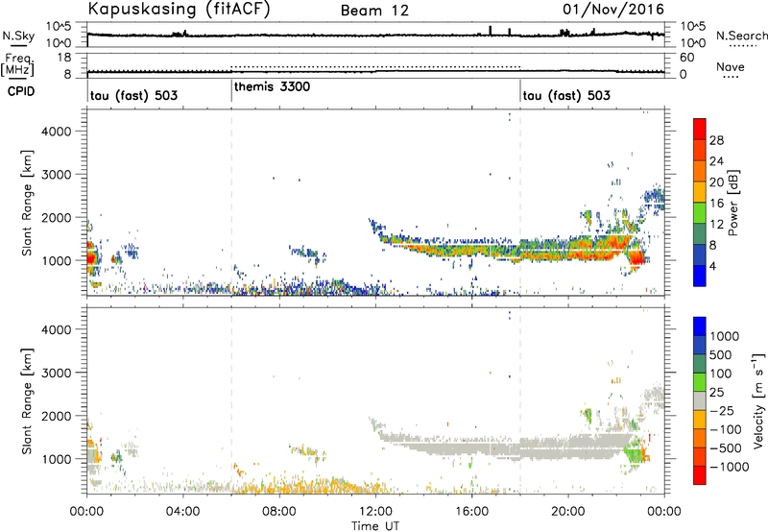Click the 'Slant Range [km]' label of velocity panel
The width and height of the screenshot is (768, 532).
pos(27,401)
